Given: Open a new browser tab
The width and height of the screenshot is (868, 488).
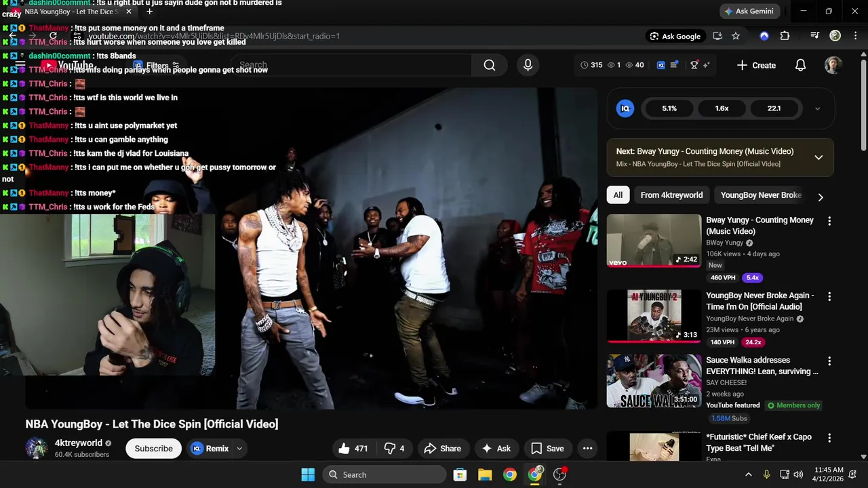Looking at the screenshot, I should pos(149,11).
